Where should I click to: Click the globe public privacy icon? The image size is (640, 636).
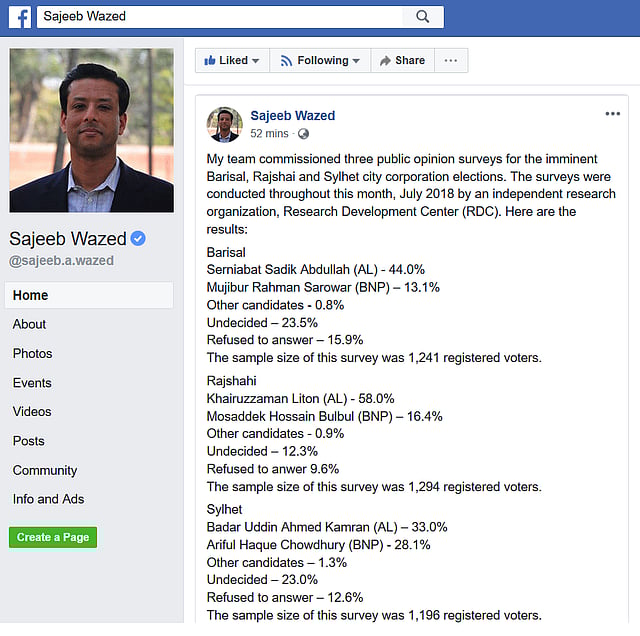pos(303,133)
